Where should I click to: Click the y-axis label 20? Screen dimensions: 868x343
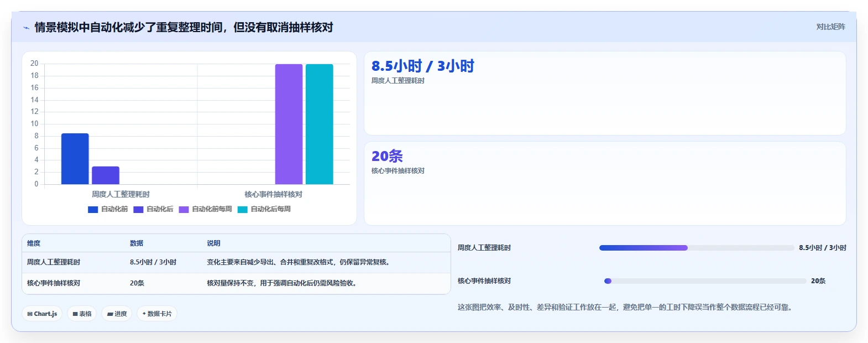(34, 64)
